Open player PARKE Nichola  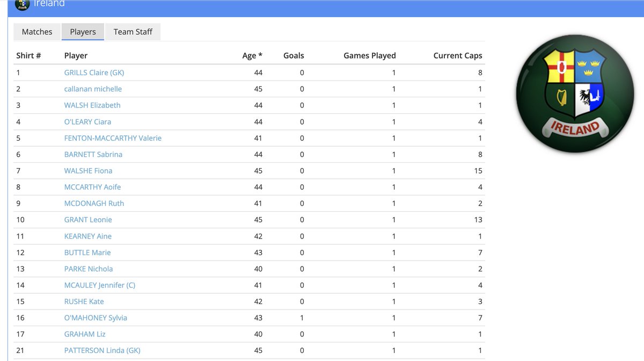pyautogui.click(x=89, y=269)
